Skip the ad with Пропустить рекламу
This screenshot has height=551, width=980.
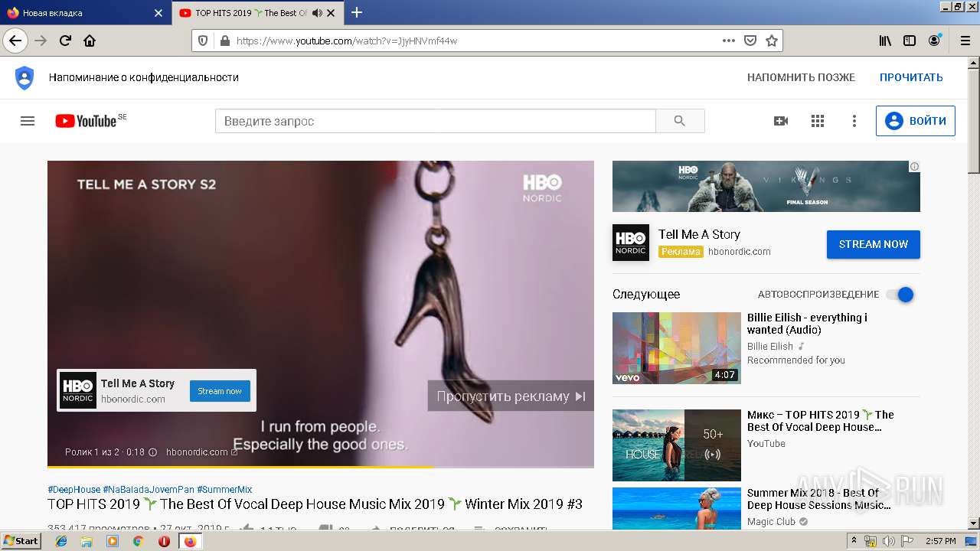[511, 396]
